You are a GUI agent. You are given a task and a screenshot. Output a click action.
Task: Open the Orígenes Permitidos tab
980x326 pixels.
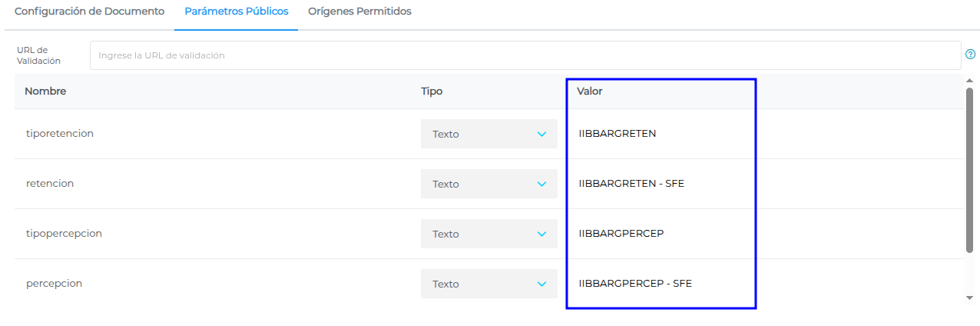tap(359, 12)
